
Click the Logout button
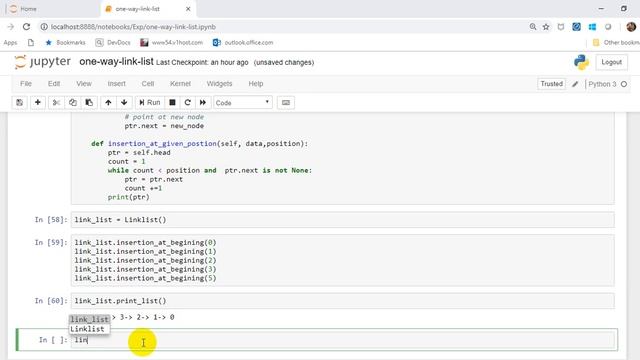611,62
